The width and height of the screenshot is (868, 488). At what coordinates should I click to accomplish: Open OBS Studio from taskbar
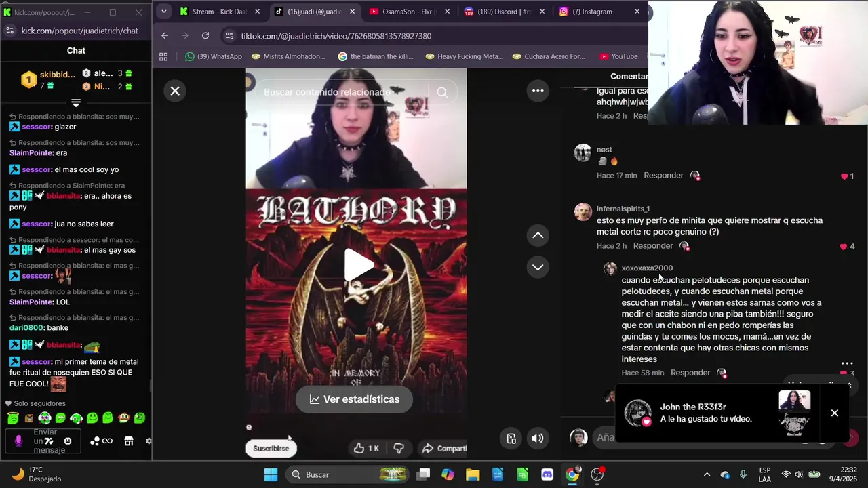pos(597,474)
